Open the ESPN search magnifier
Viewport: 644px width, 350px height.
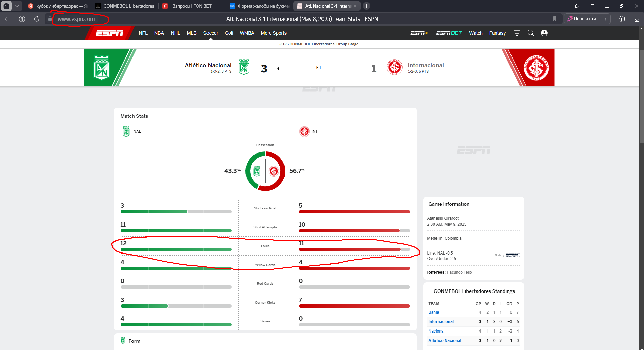click(x=531, y=33)
